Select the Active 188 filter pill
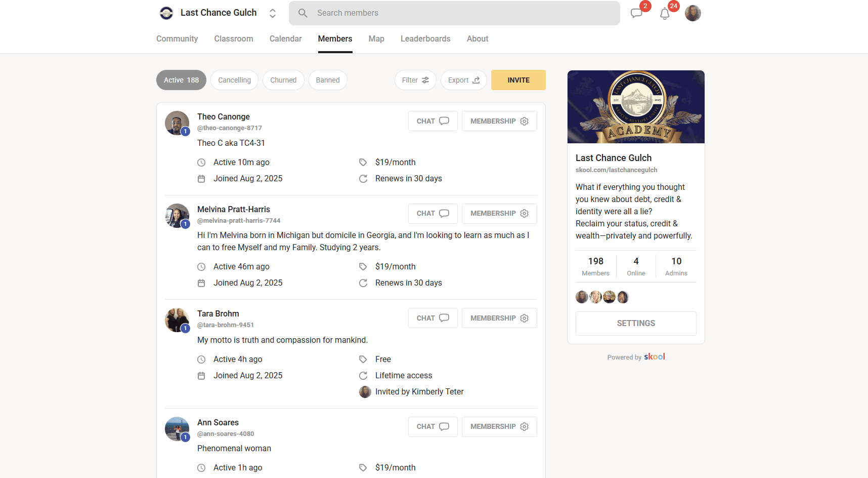Image resolution: width=868 pixels, height=478 pixels. 181,80
